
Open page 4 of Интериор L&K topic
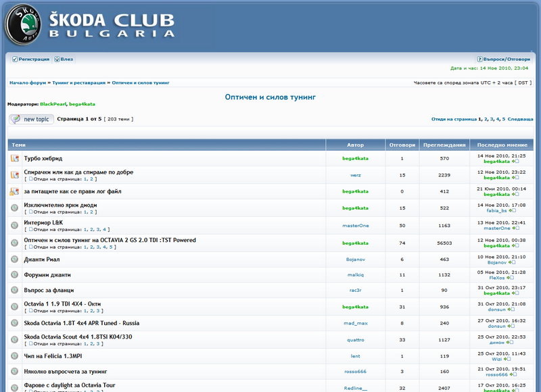click(104, 230)
